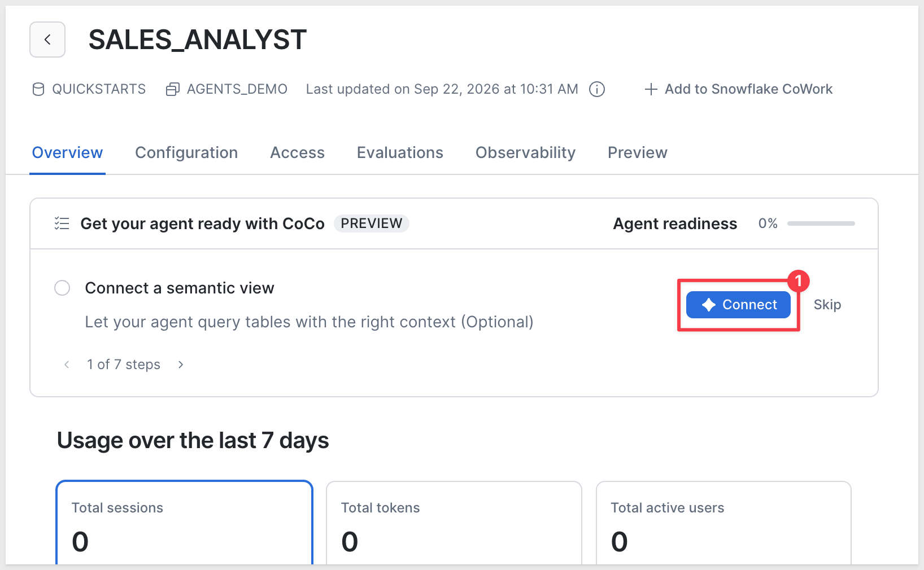This screenshot has height=570, width=924.
Task: Open the Evaluations tab
Action: pyautogui.click(x=400, y=153)
